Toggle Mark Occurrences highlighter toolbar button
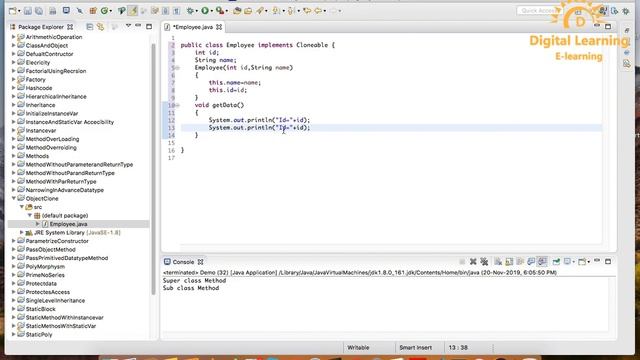The width and height of the screenshot is (640, 360). pos(132,11)
